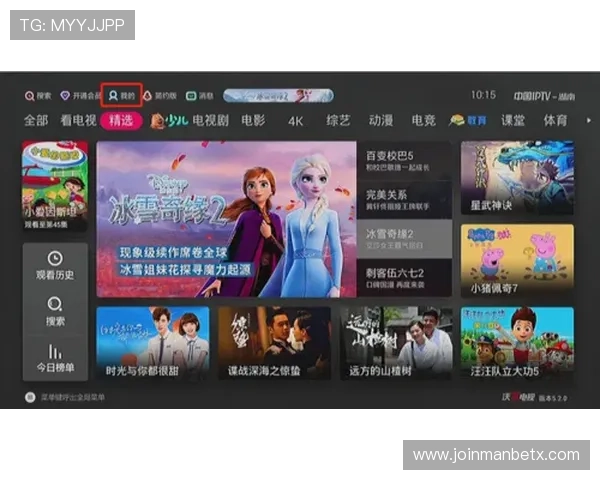Select the 开通会员 diamond icon
600x480 pixels.
[65, 96]
